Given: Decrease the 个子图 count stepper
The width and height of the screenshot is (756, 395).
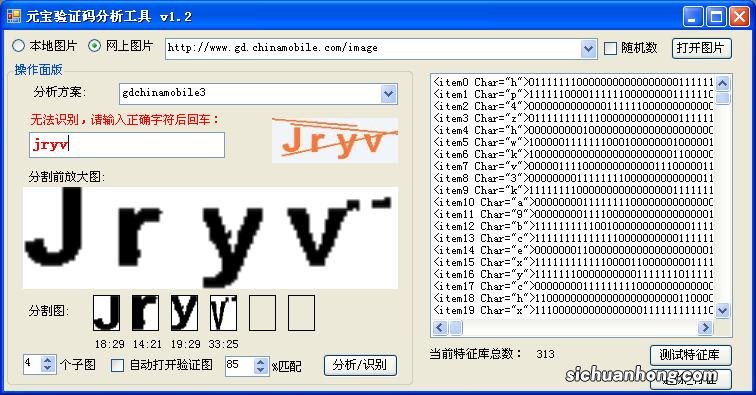Looking at the screenshot, I should 48,368.
